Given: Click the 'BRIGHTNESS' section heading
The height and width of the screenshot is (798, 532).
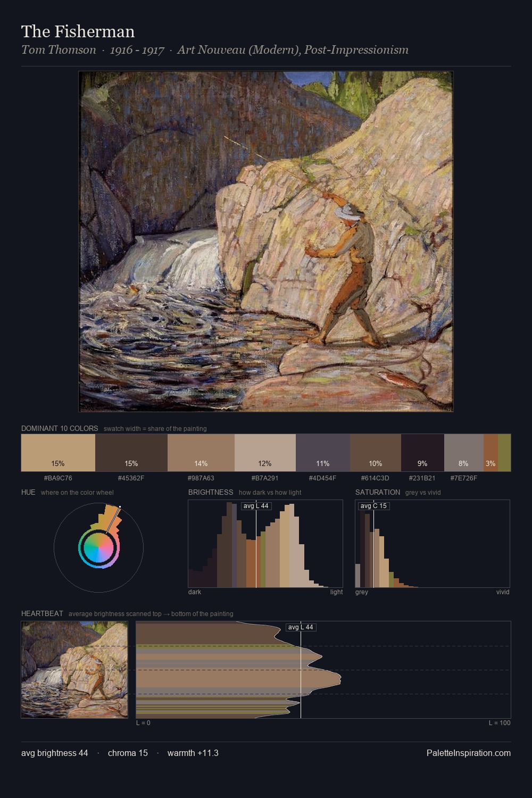Looking at the screenshot, I should [211, 492].
